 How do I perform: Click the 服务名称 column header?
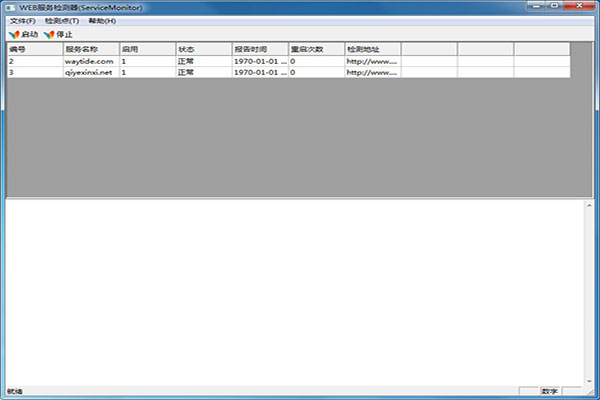(89, 49)
